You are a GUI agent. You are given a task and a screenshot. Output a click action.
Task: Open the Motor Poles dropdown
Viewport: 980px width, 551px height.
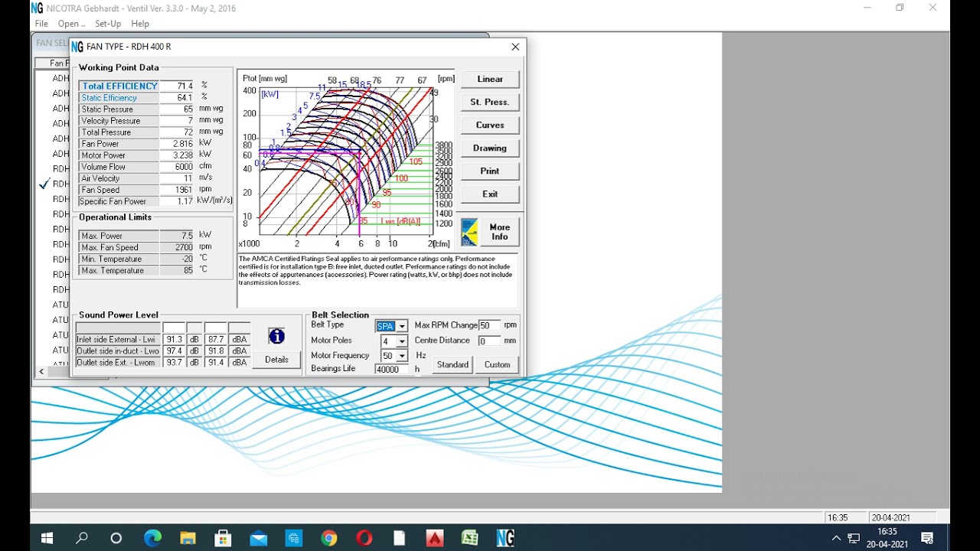(x=401, y=341)
